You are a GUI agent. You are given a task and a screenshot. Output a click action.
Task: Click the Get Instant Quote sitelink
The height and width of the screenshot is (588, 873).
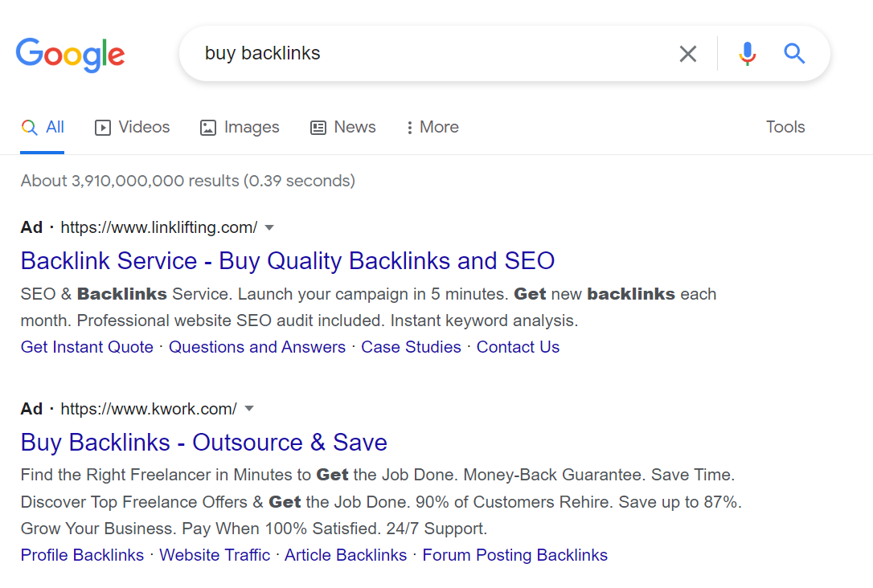tap(87, 346)
